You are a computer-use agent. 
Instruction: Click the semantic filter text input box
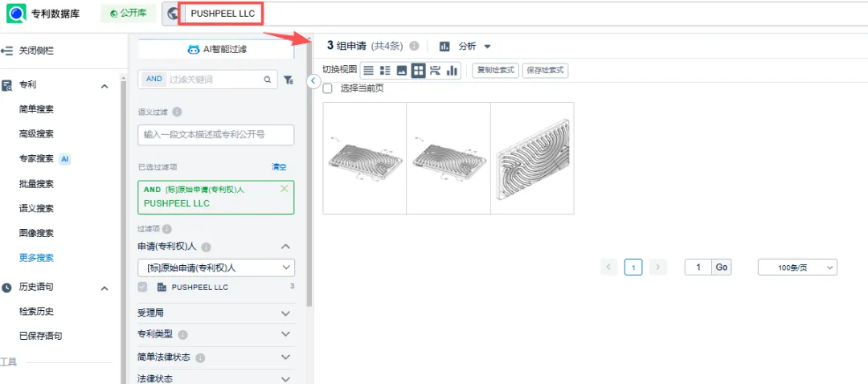pos(216,135)
